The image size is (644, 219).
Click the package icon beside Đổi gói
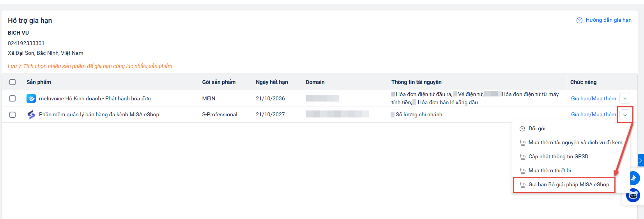click(522, 129)
